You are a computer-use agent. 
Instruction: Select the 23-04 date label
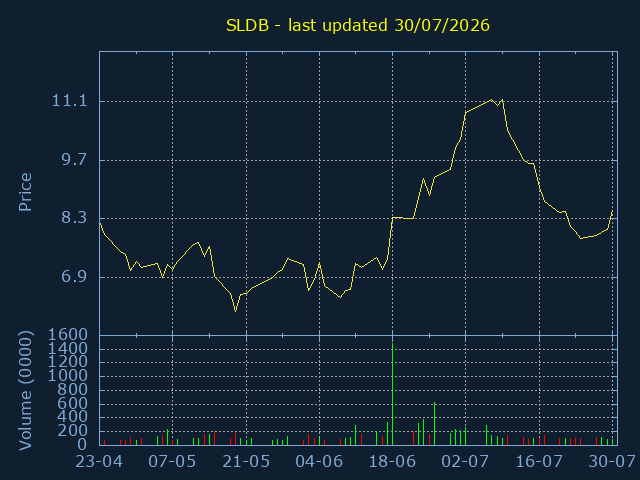[x=100, y=462]
